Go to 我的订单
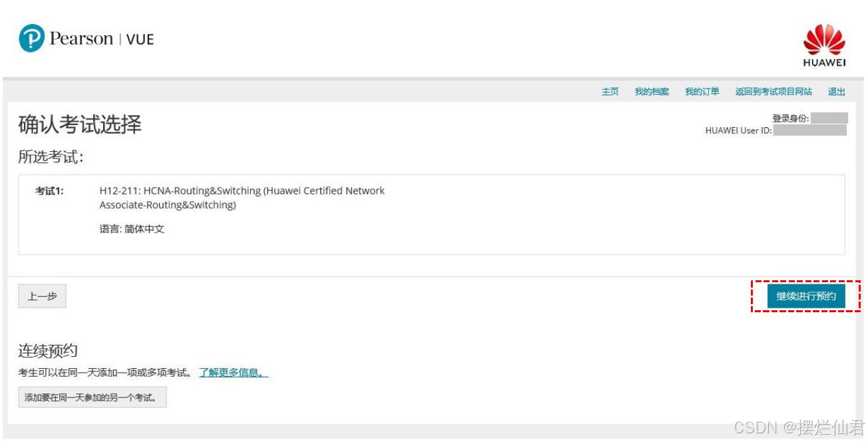This screenshot has width=868, height=442. [702, 92]
